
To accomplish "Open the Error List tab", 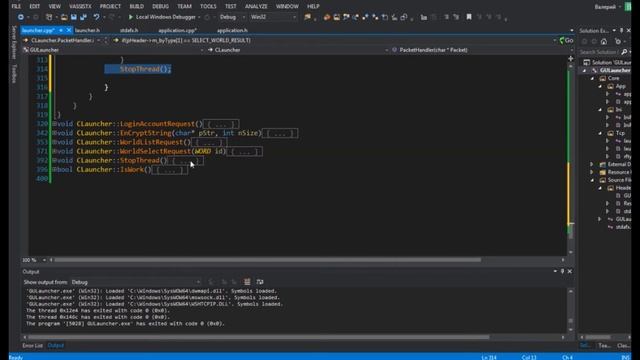I will [32, 345].
